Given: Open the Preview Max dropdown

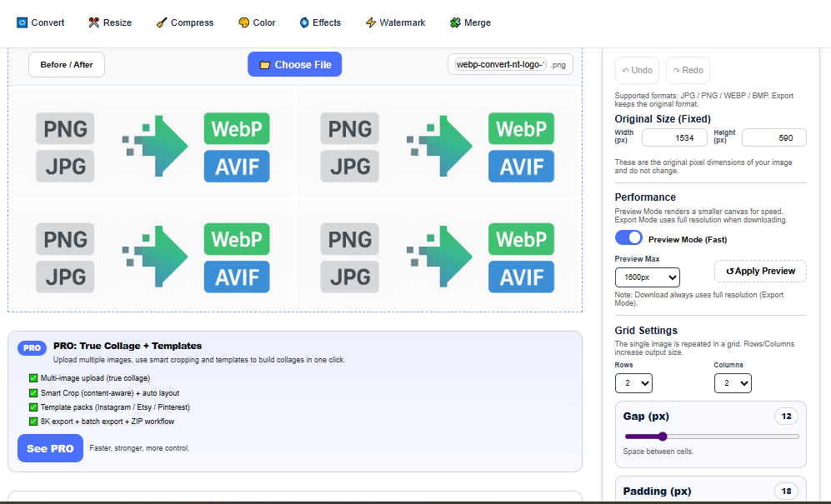Looking at the screenshot, I should (x=648, y=277).
